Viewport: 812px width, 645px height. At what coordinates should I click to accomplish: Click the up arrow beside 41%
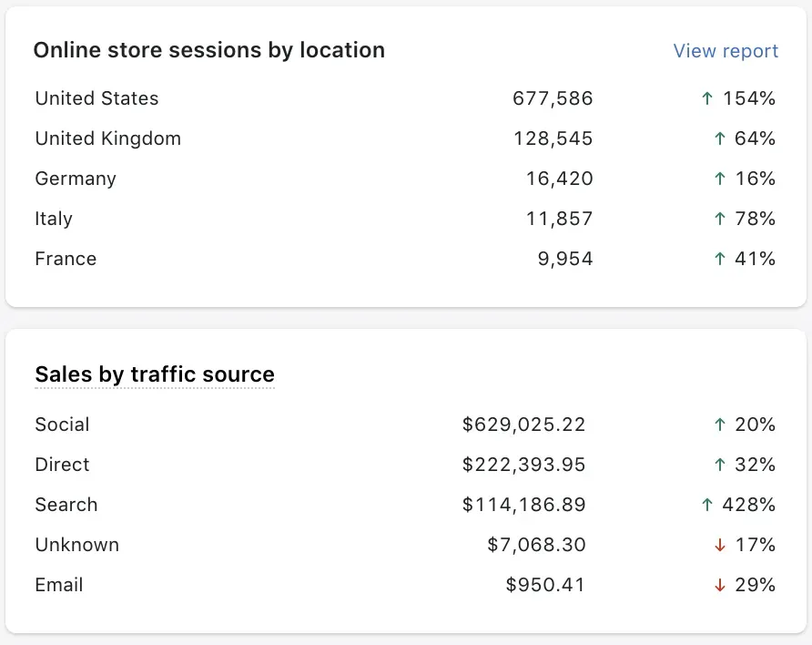[x=719, y=259]
